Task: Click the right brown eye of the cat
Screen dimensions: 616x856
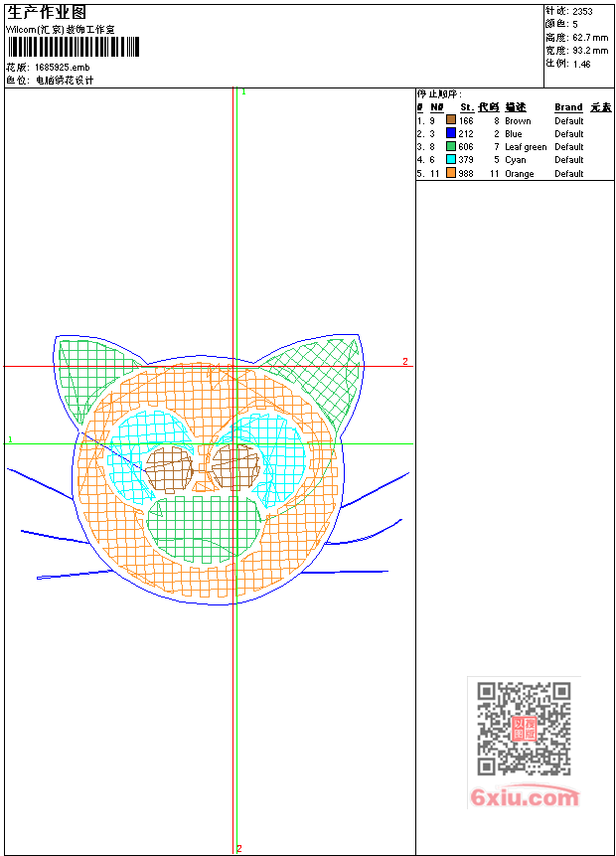Action: [234, 466]
